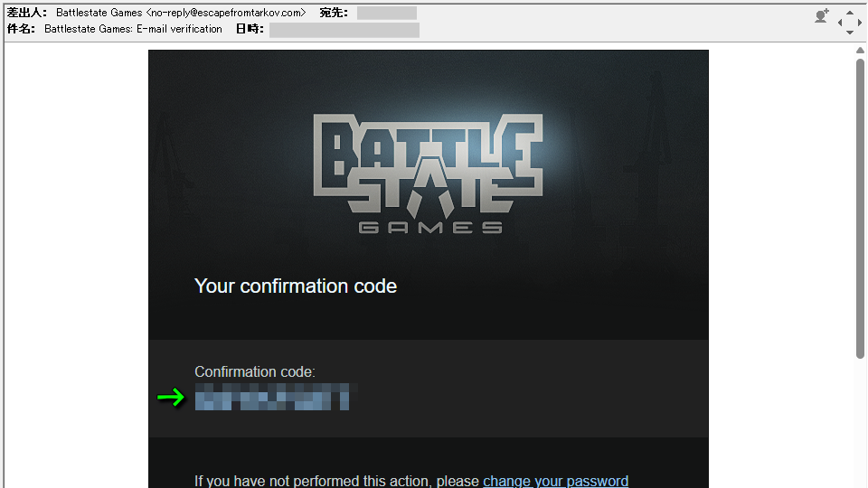
Task: Open the 'change your password' link
Action: [555, 481]
